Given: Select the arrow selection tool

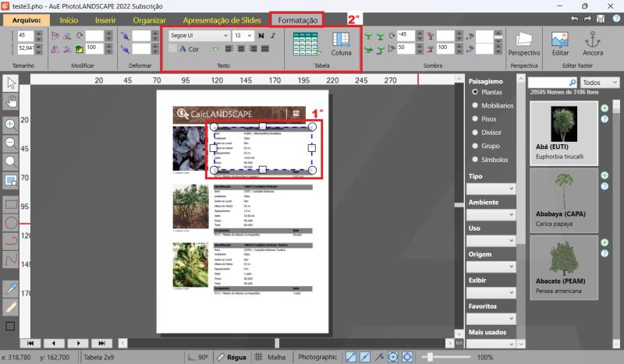Looking at the screenshot, I should [11, 83].
